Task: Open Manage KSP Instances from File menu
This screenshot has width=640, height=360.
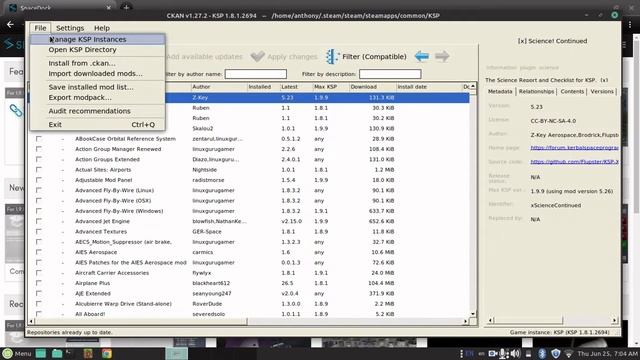Action: (x=98, y=39)
